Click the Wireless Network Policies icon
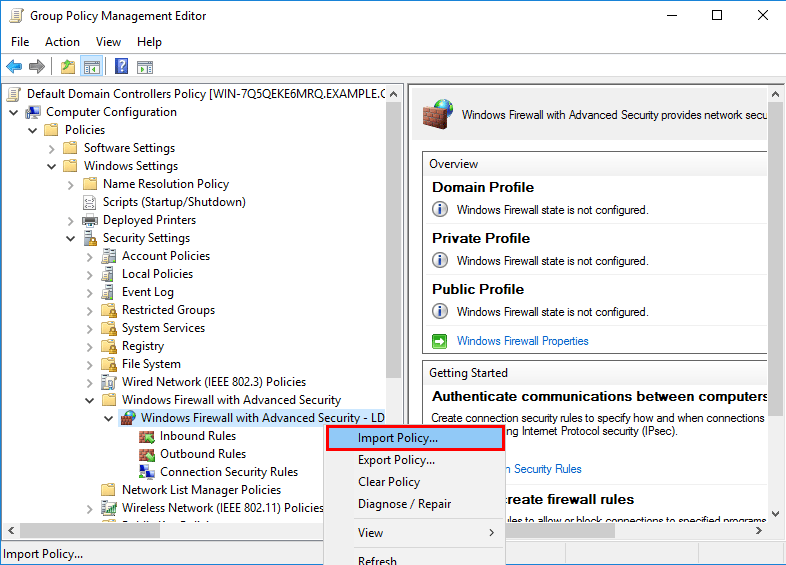This screenshot has height=565, width=786. [109, 508]
